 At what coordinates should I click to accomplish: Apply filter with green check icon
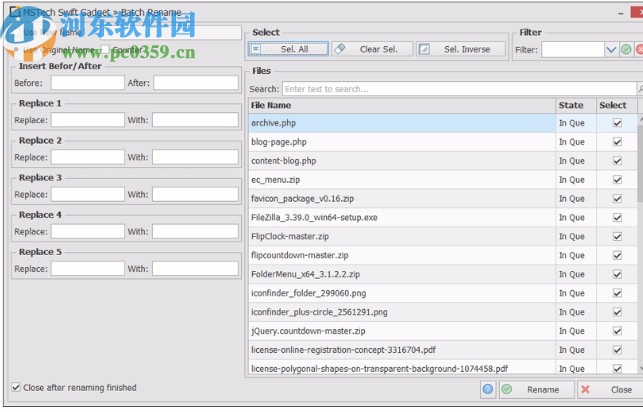point(626,50)
